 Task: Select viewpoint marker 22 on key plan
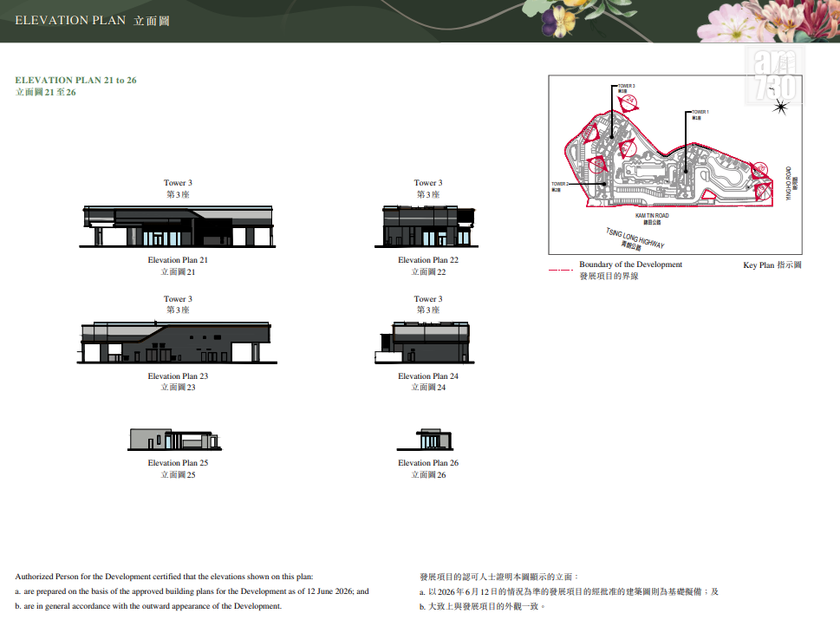597,166
